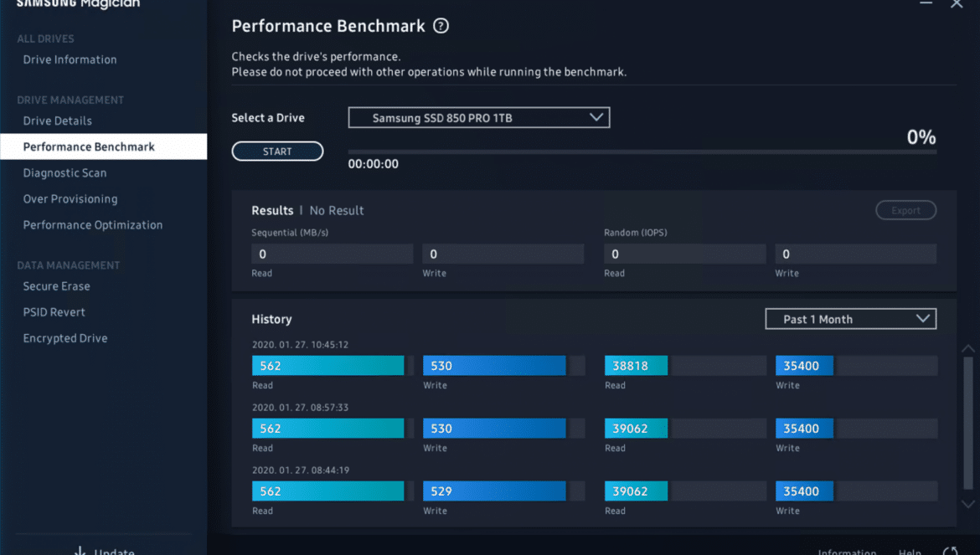Click the 00:00:00 elapsed timer
Image resolution: width=980 pixels, height=555 pixels.
(x=373, y=164)
